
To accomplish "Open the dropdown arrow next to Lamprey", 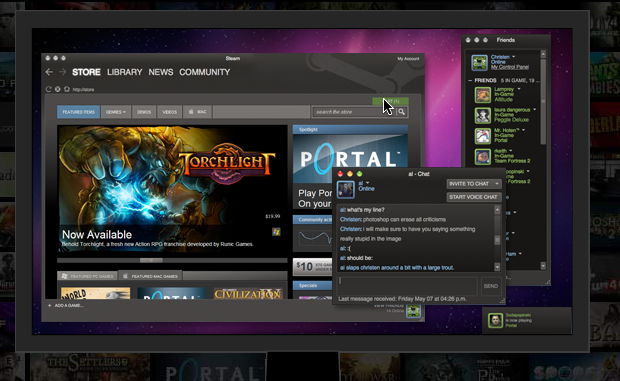I will (x=518, y=89).
